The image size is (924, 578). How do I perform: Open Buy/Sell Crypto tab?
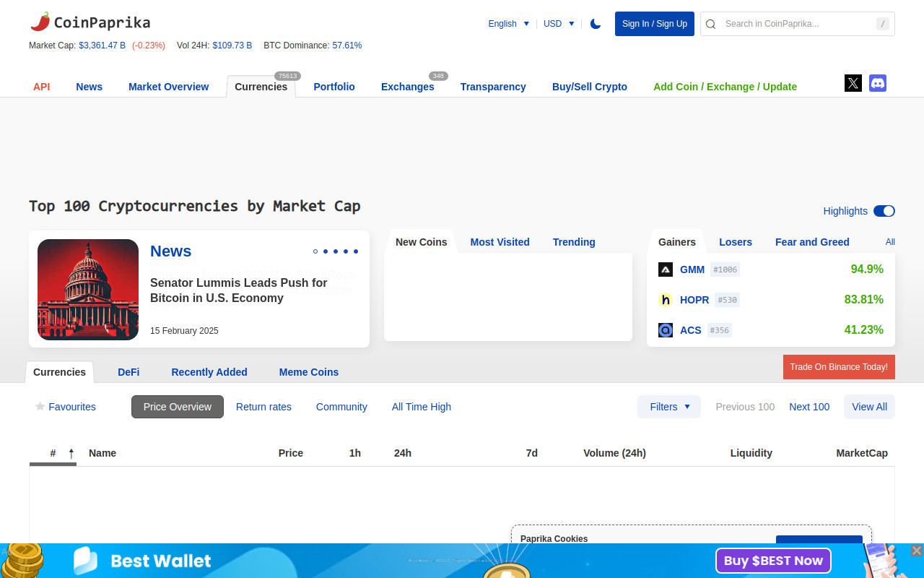coord(590,87)
